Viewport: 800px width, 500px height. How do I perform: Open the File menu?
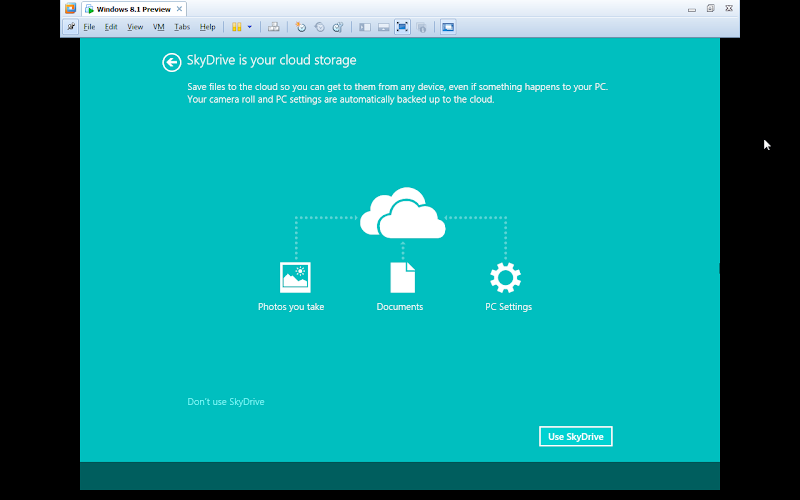(89, 27)
